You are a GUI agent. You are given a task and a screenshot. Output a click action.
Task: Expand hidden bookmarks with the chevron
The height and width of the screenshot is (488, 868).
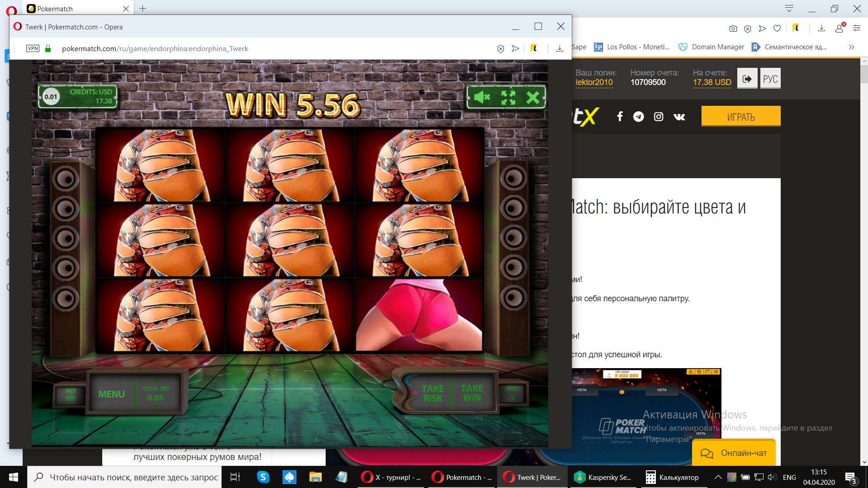851,47
